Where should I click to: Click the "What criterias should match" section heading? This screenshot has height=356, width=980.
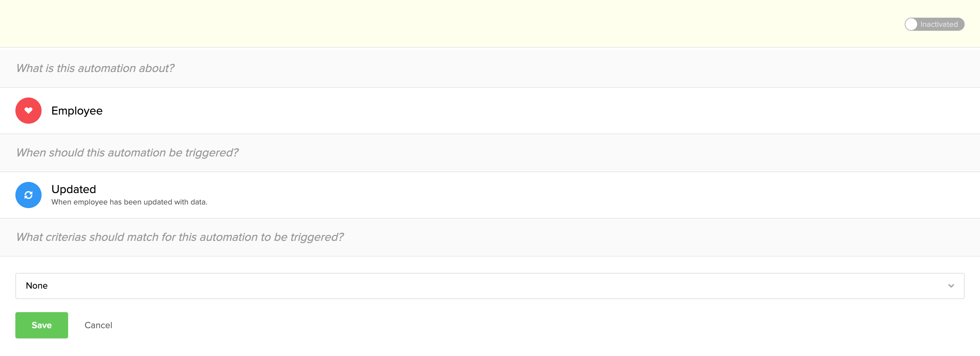coord(180,237)
